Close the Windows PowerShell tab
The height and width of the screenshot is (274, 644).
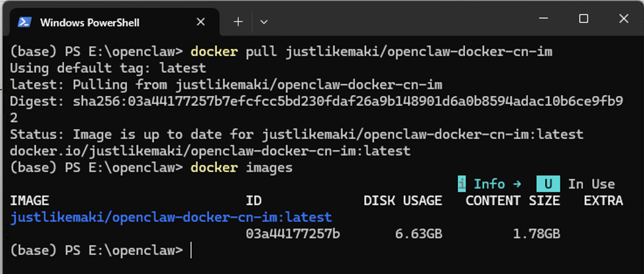click(x=201, y=22)
